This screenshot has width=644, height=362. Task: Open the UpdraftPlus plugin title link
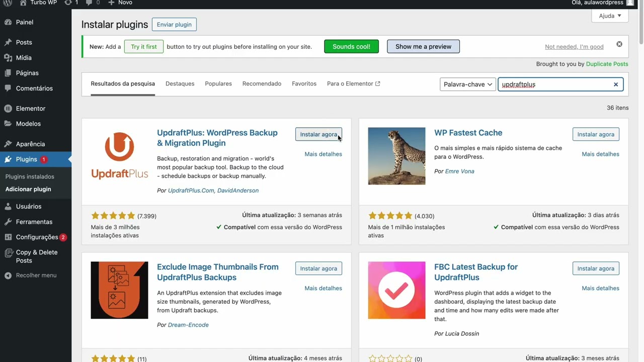217,138
